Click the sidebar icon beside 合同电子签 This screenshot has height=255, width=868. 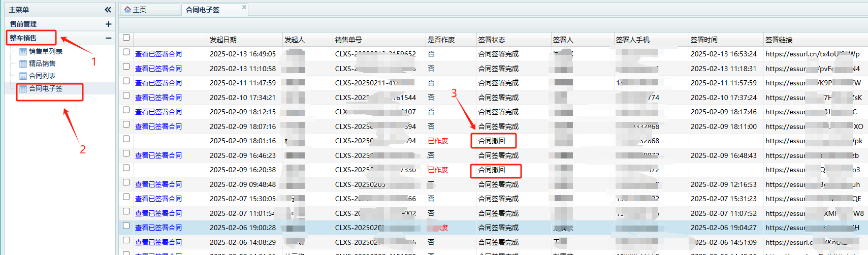pyautogui.click(x=23, y=88)
